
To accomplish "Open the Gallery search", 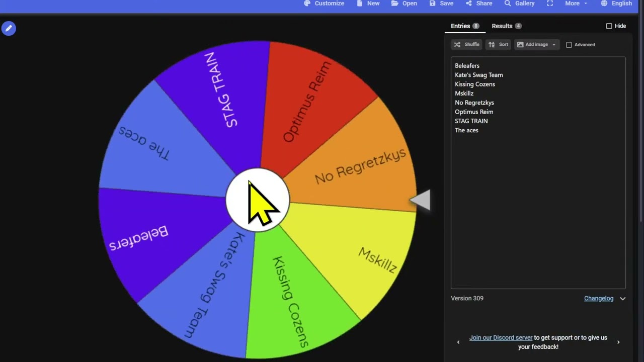I will 519,4.
